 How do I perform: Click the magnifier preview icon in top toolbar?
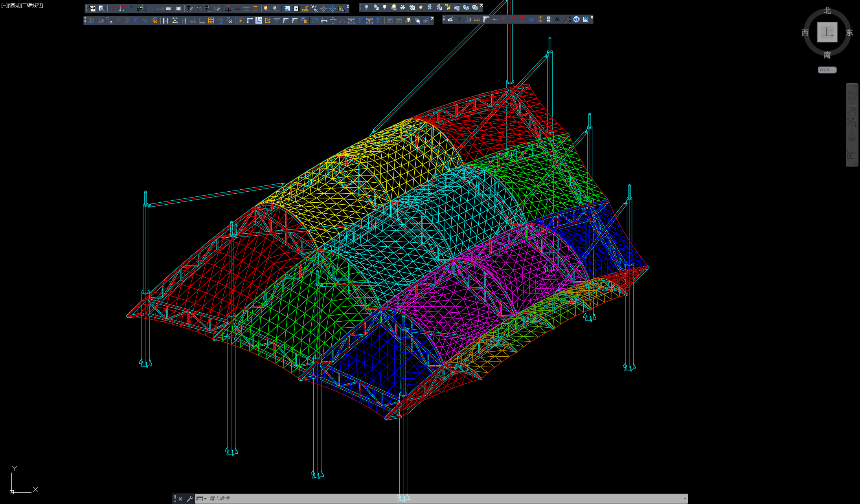[x=101, y=9]
